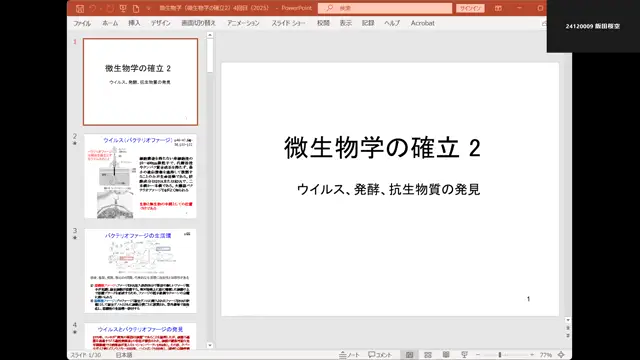The width and height of the screenshot is (640, 360).
Task: Click the New document icon
Action: (x=136, y=8)
